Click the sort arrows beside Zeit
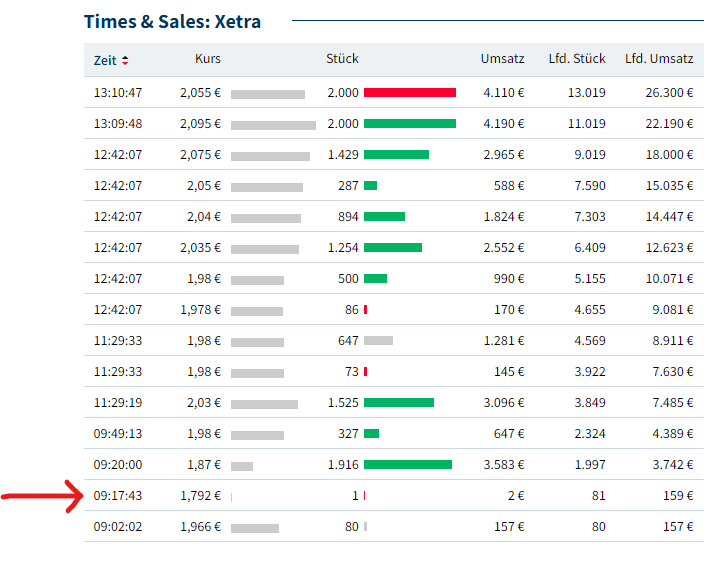This screenshot has height=569, width=711. pyautogui.click(x=125, y=60)
